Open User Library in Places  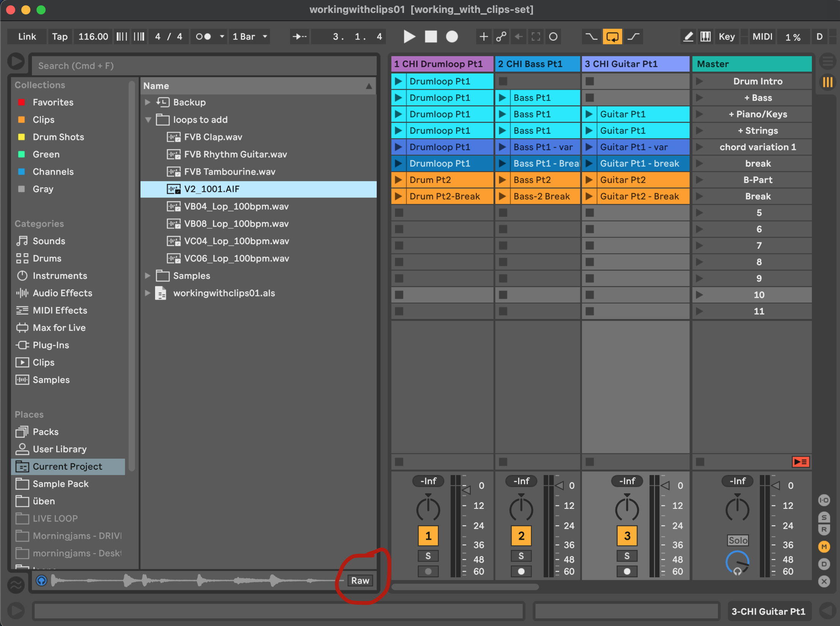59,449
